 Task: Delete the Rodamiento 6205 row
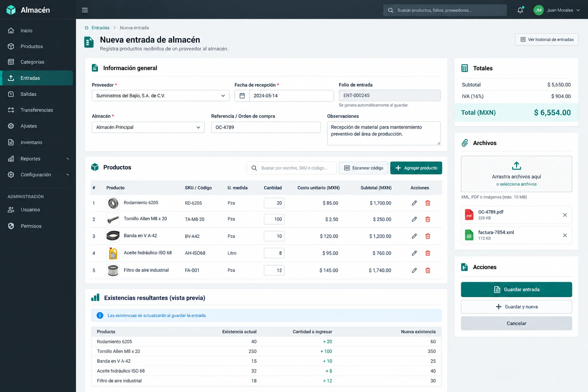click(428, 203)
